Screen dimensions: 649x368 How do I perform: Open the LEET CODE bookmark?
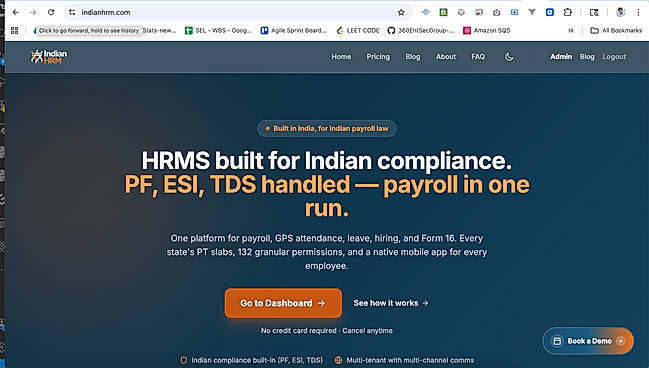(358, 30)
